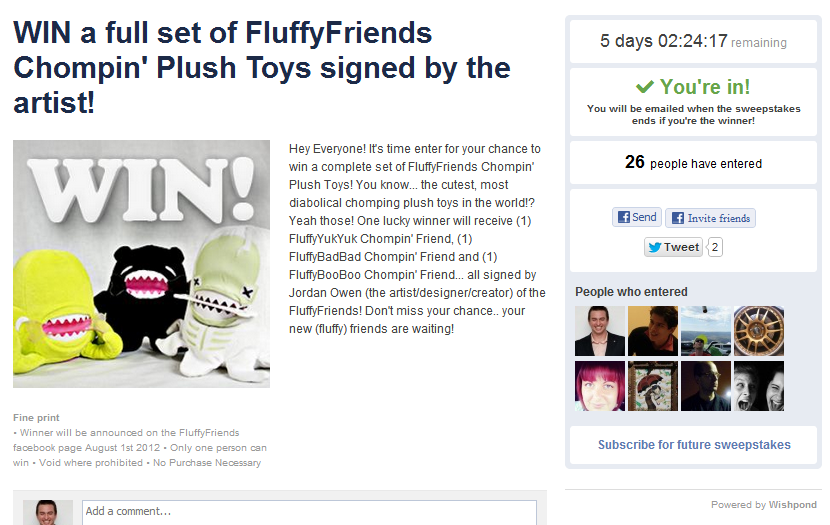
Task: View entrant avatar of two laughing faces
Action: pyautogui.click(x=759, y=386)
